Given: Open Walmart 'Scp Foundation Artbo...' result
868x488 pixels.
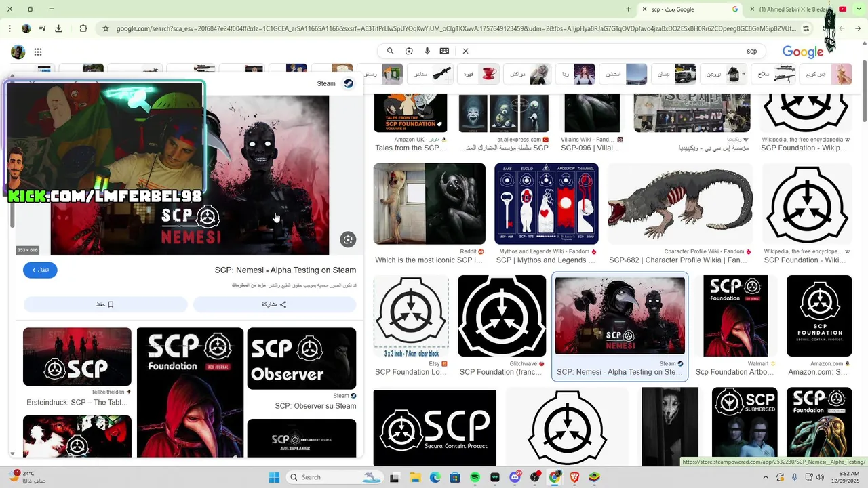Looking at the screenshot, I should click(x=736, y=316).
